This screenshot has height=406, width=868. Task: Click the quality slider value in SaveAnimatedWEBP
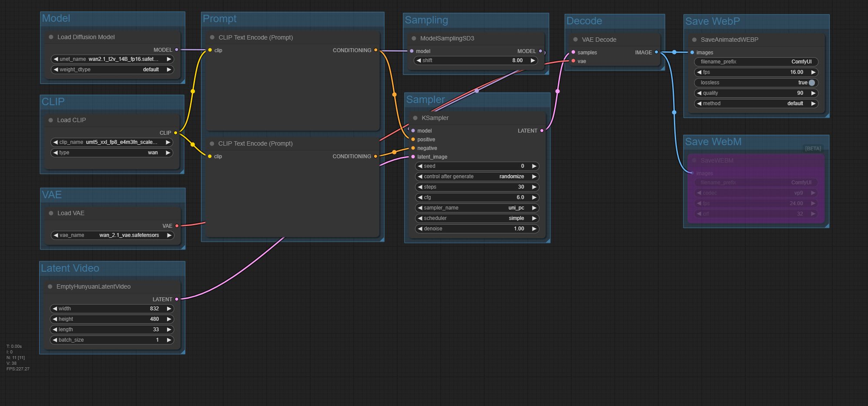click(756, 93)
